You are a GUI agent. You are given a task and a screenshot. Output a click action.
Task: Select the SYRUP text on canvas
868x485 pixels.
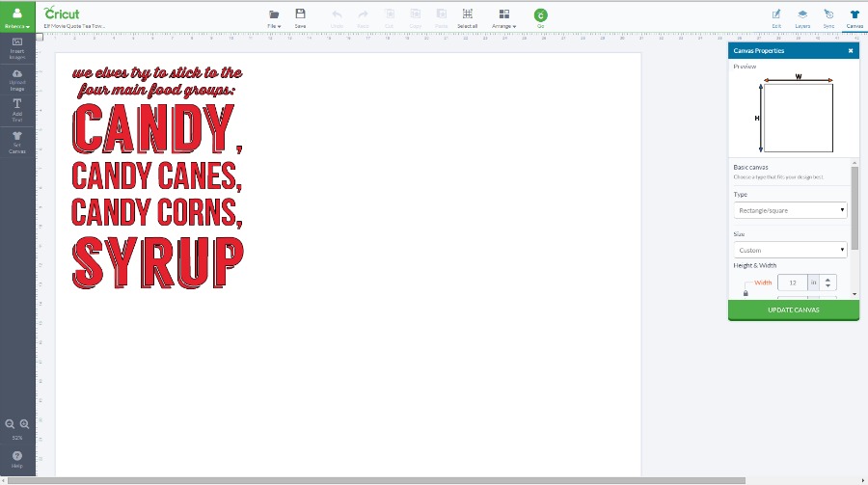[x=158, y=263]
